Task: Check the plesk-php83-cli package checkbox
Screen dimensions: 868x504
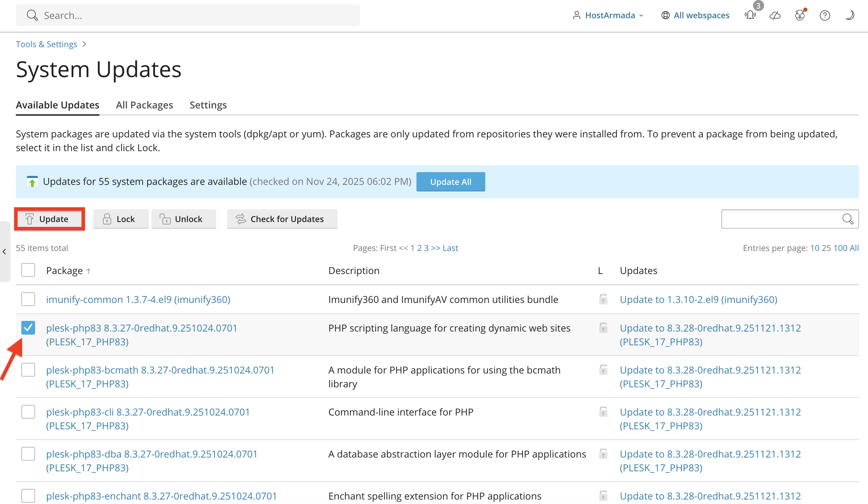Action: point(28,412)
